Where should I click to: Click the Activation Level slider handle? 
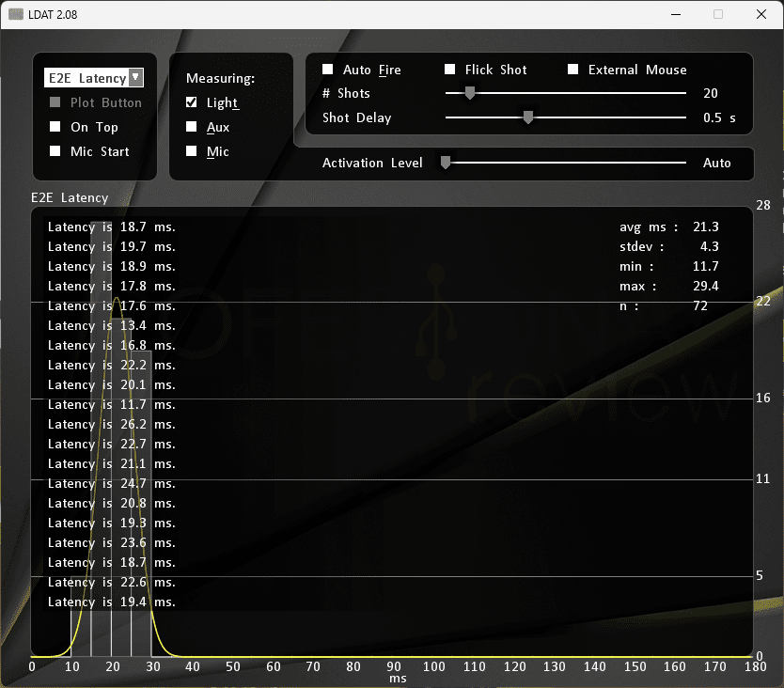(446, 163)
